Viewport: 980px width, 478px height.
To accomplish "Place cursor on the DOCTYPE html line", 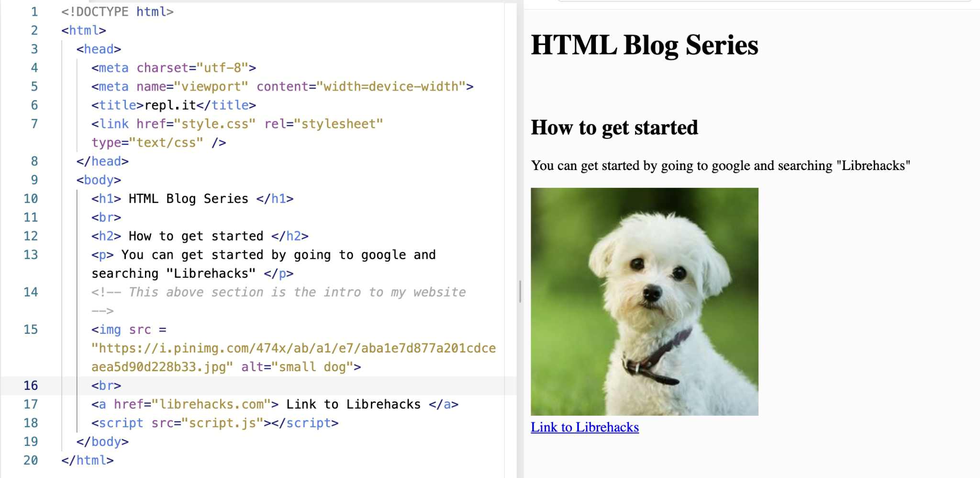I will 117,11.
